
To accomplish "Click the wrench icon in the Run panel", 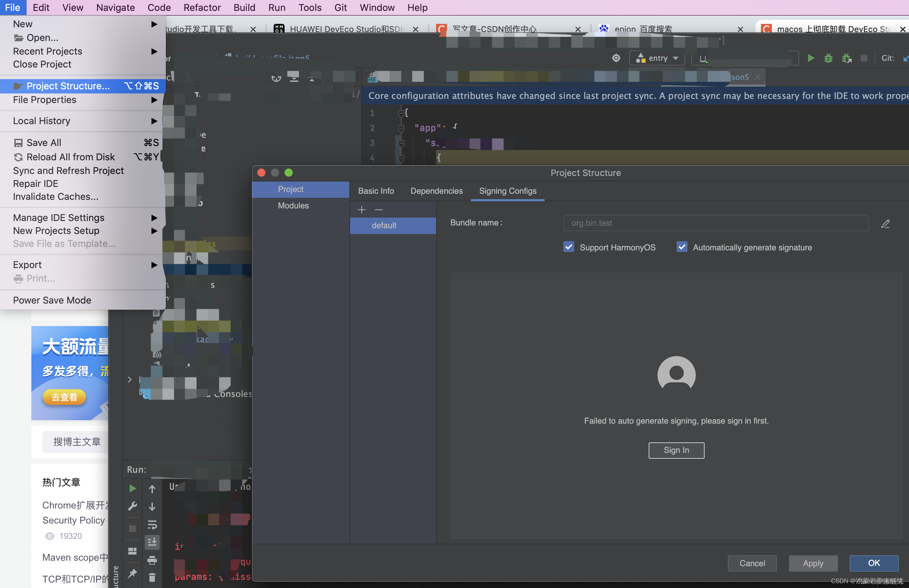I will point(132,506).
